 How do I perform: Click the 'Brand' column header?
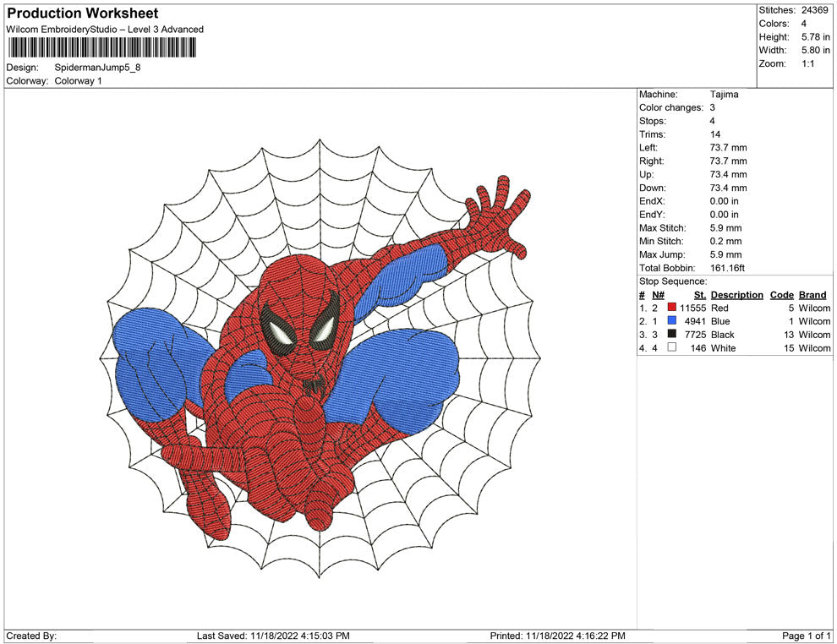pos(812,295)
